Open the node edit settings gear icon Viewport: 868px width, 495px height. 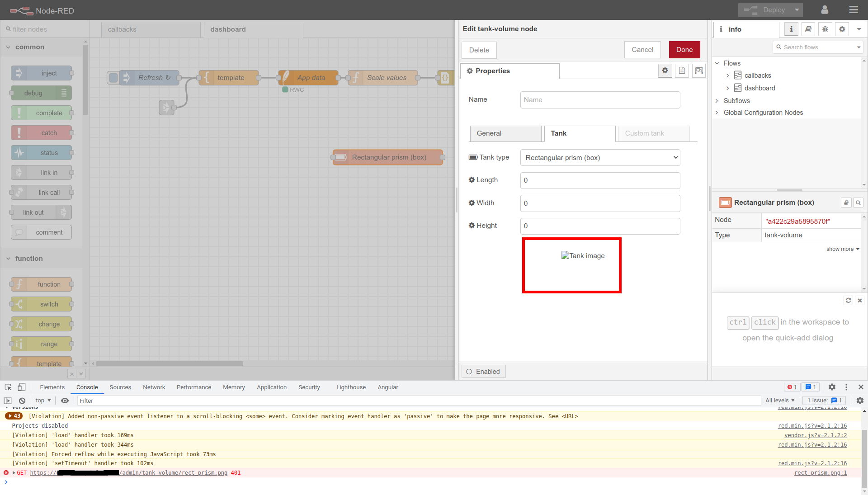[665, 71]
